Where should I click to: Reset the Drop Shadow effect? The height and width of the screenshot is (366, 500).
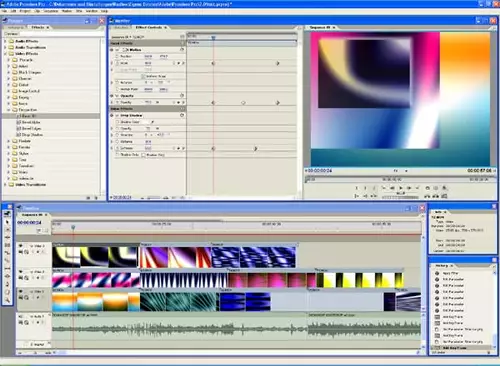(182, 115)
